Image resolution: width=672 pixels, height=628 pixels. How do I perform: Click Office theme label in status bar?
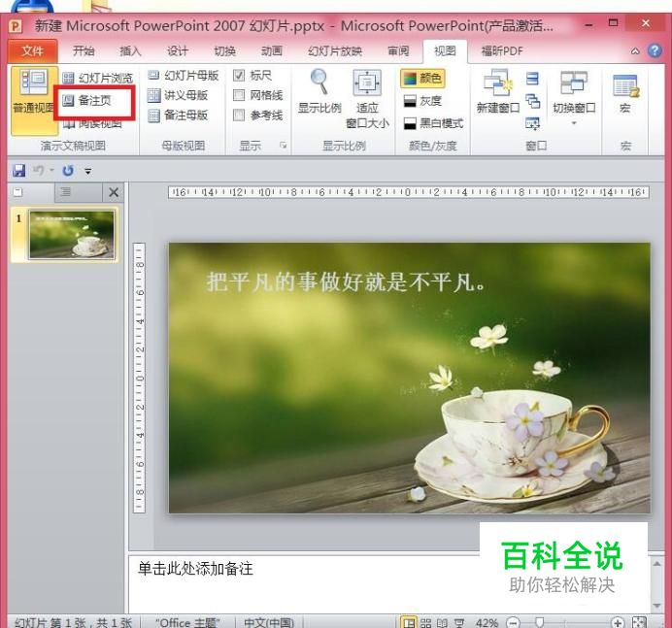pyautogui.click(x=187, y=622)
